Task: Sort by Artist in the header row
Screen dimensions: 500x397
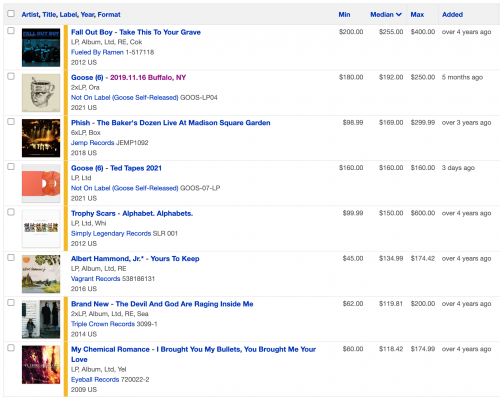Action: 30,14
